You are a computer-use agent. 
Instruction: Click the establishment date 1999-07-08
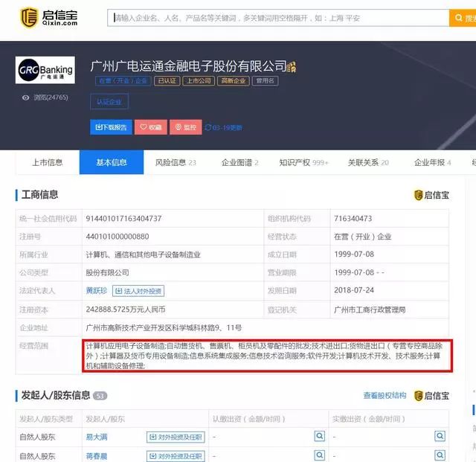pos(354,254)
